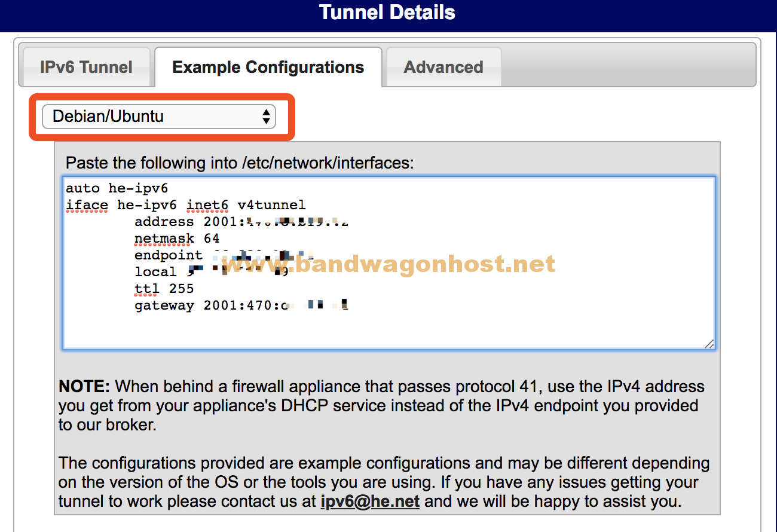Viewport: 777px width, 532px height.
Task: Click the 'Tunnel Details' header title
Action: [x=387, y=13]
